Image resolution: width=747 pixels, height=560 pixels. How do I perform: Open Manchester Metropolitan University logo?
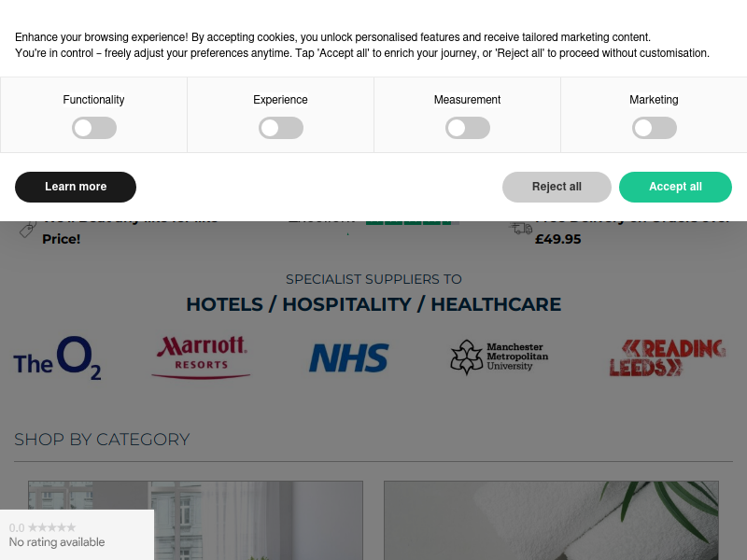(x=499, y=357)
